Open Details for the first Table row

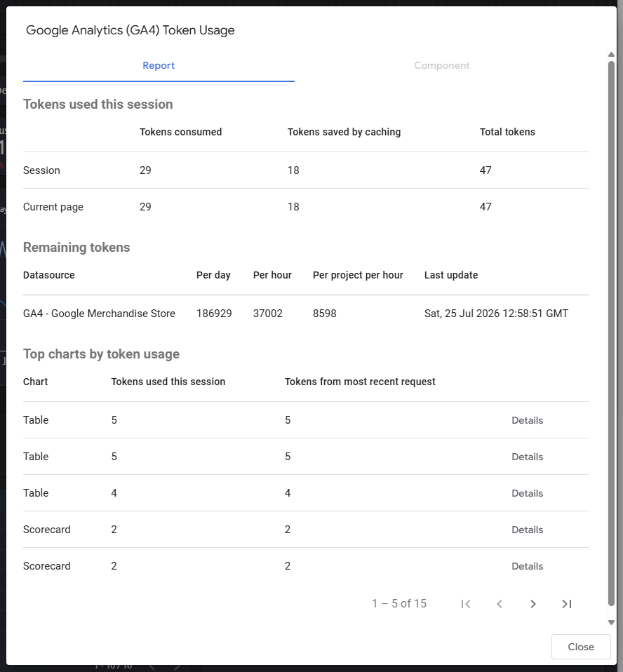point(528,420)
